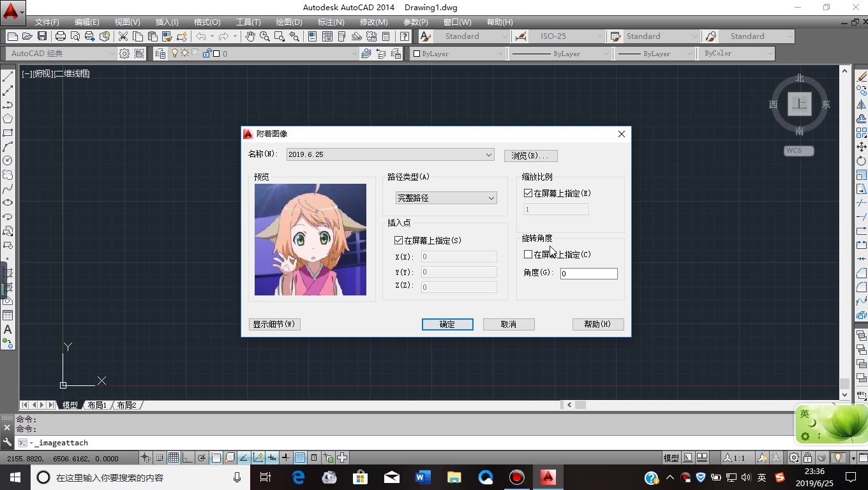Click the Zoom Realtime magnifier icon

265,36
